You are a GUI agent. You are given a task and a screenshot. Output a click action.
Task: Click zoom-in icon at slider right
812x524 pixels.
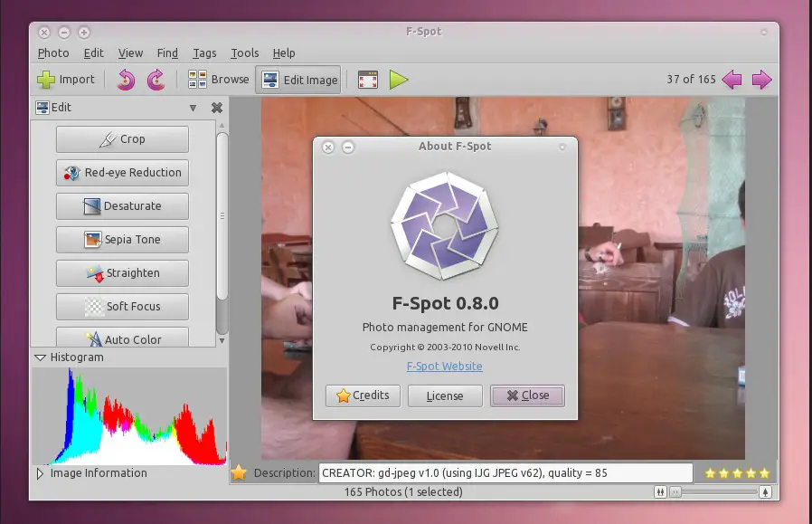point(765,491)
